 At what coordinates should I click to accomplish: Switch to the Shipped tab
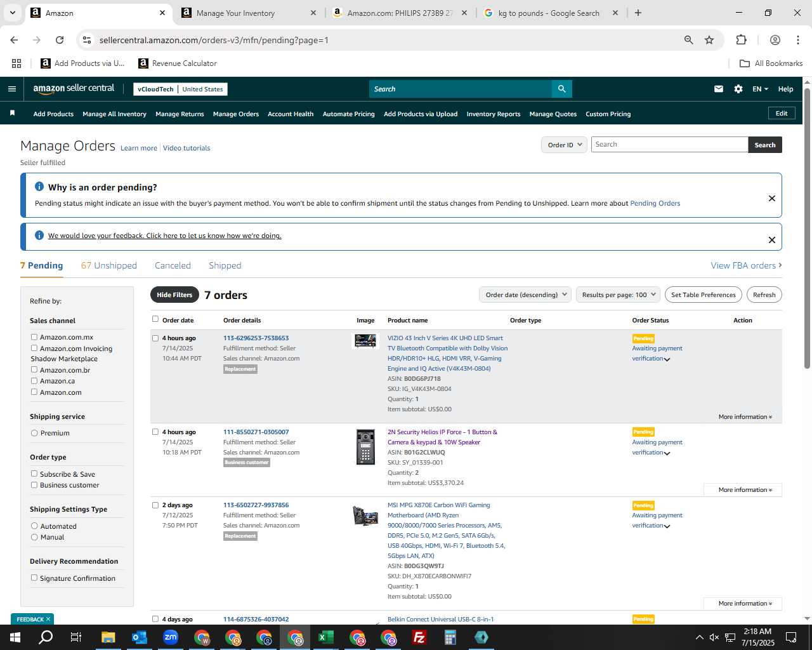[x=225, y=265]
